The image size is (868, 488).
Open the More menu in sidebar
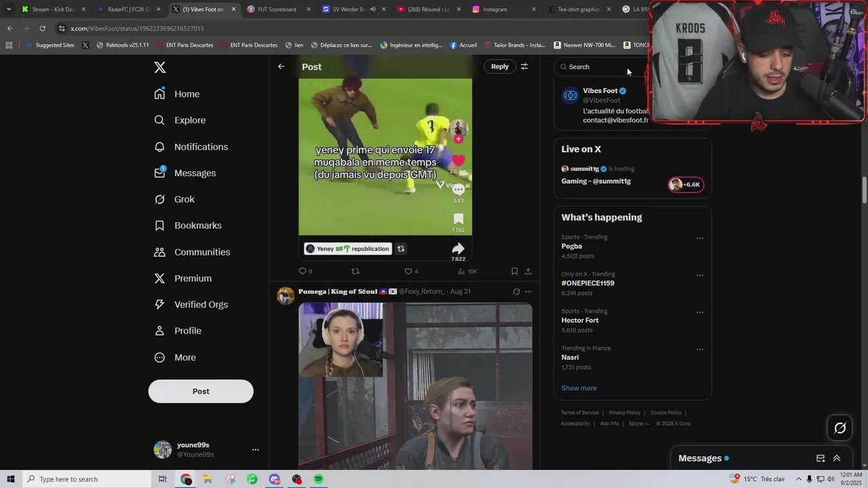pyautogui.click(x=175, y=357)
